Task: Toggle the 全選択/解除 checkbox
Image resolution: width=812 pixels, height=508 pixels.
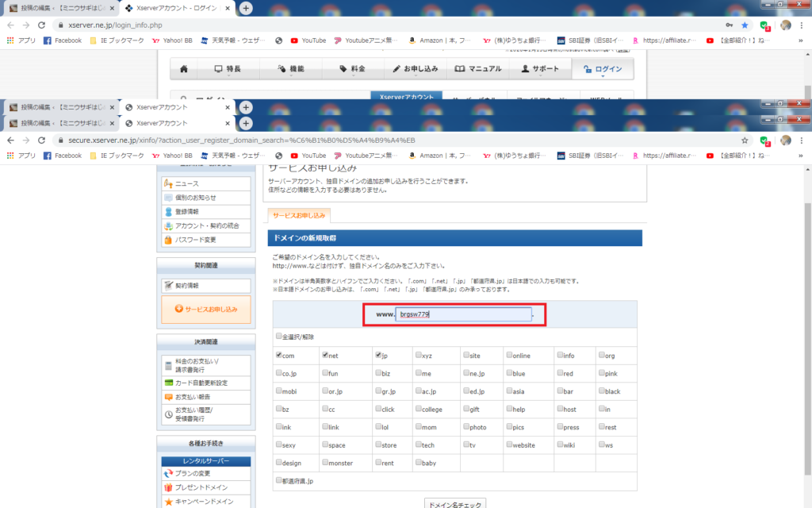Action: (279, 337)
